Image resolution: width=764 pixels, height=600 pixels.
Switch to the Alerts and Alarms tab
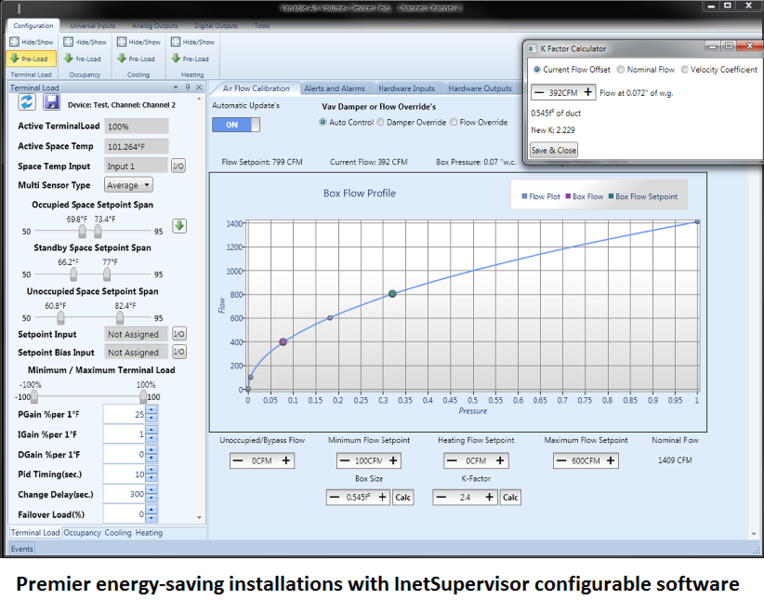[335, 88]
